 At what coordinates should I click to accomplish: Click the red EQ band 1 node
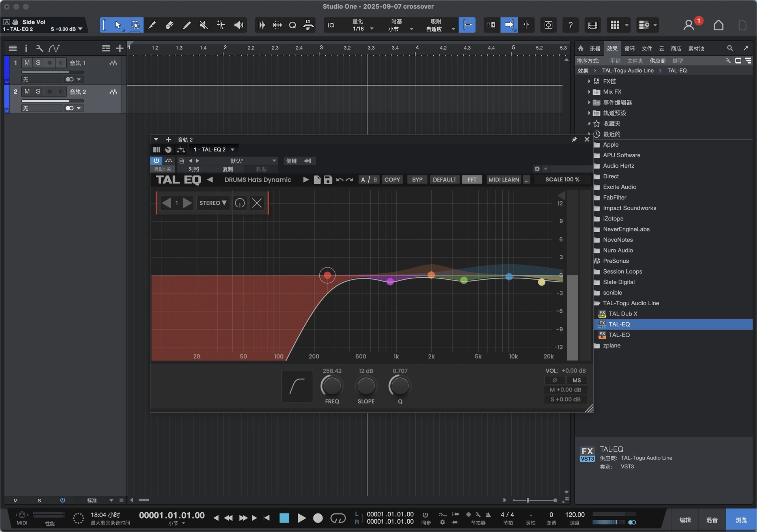[x=327, y=275]
